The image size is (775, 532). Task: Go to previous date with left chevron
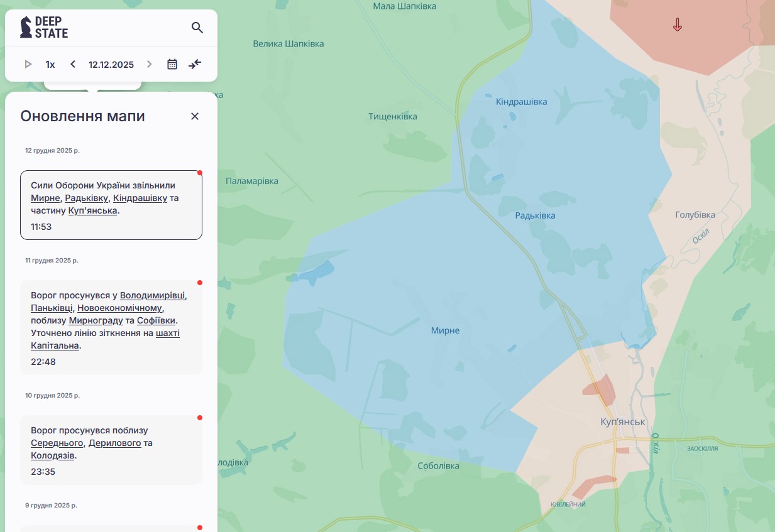[73, 64]
